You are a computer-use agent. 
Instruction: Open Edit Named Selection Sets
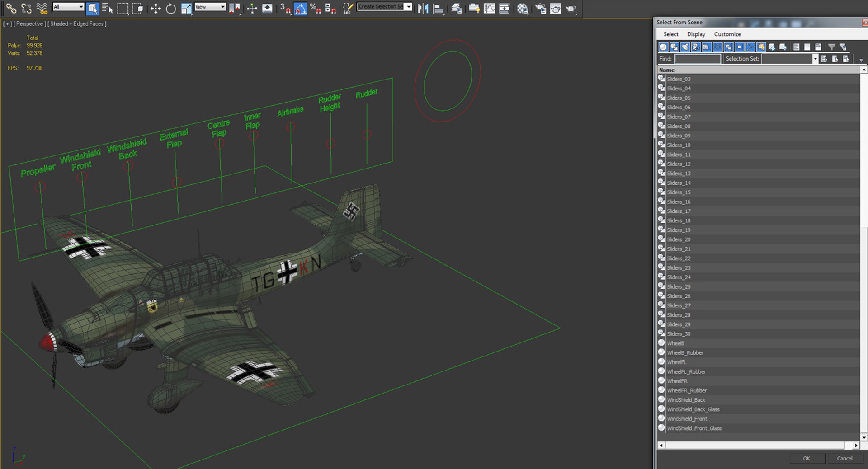[347, 8]
